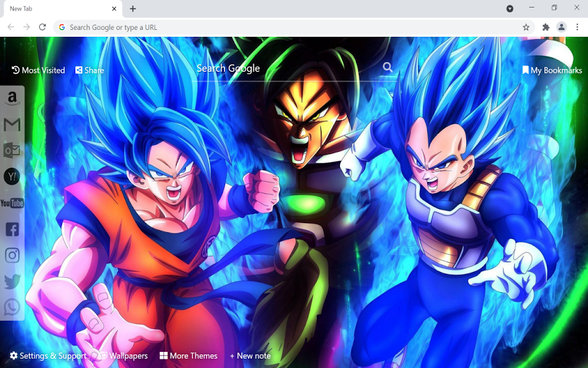Add a New note
Screen dimensions: 588x368
click(250, 355)
